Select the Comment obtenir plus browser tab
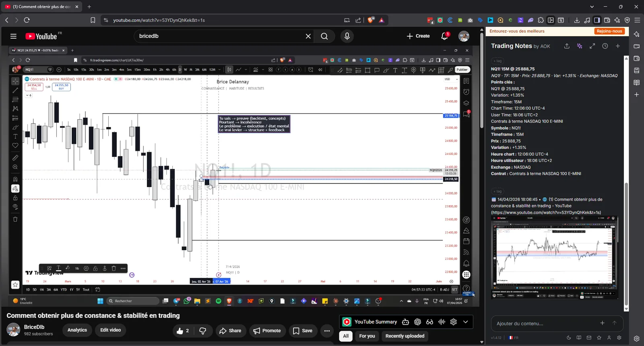 click(41, 7)
